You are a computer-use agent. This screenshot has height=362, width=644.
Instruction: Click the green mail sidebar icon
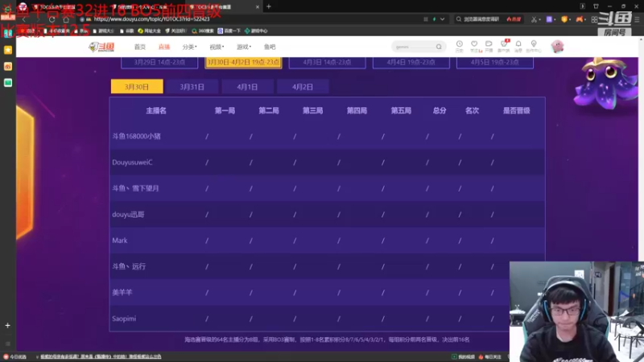tap(8, 83)
